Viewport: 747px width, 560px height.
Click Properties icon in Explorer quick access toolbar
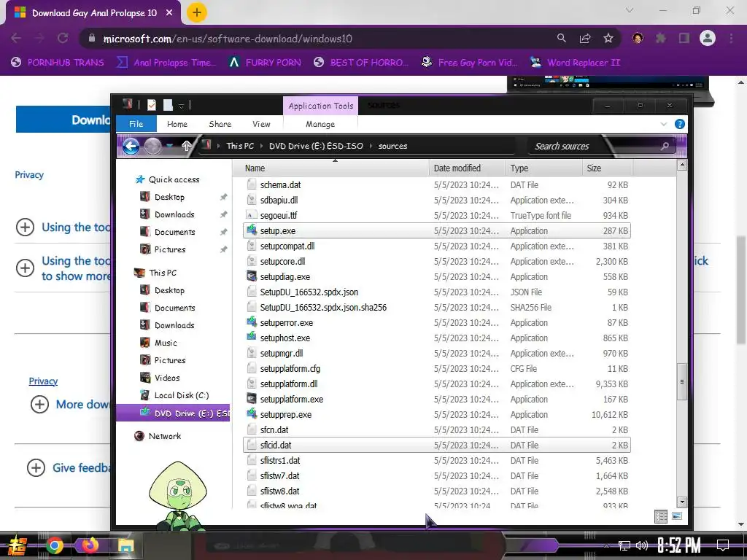152,105
